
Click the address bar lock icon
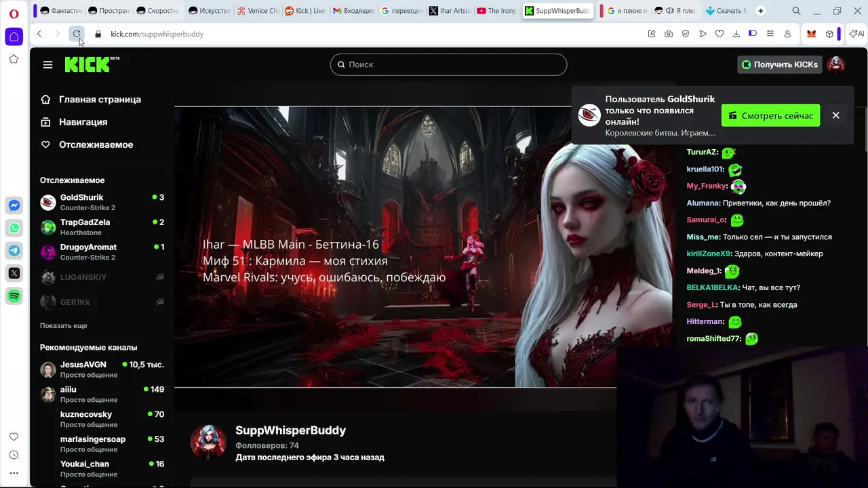[x=98, y=34]
